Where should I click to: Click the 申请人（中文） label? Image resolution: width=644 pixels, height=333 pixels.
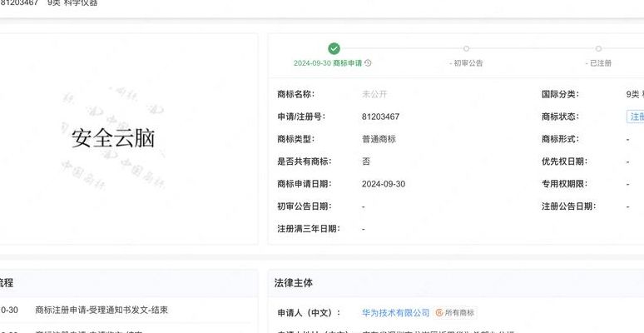[x=309, y=313]
